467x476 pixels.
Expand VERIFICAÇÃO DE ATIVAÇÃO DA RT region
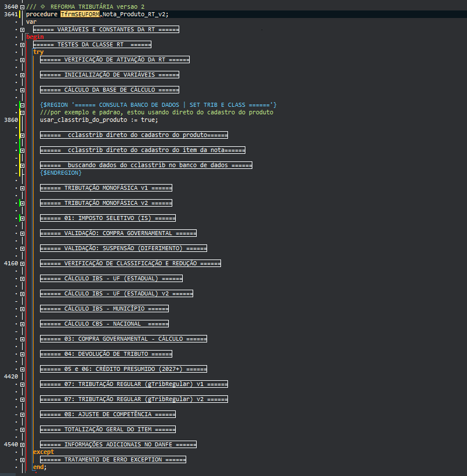pyautogui.click(x=22, y=60)
